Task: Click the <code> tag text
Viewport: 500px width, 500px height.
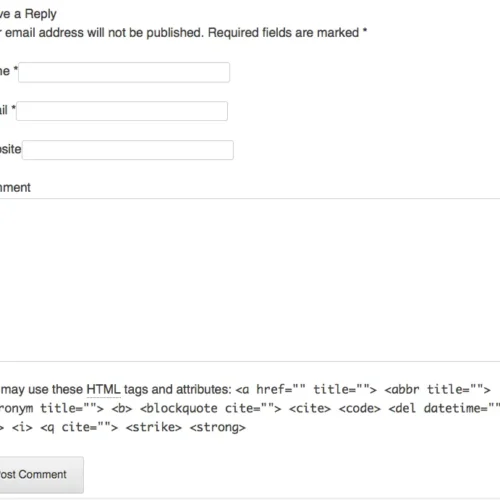Action: click(x=360, y=408)
